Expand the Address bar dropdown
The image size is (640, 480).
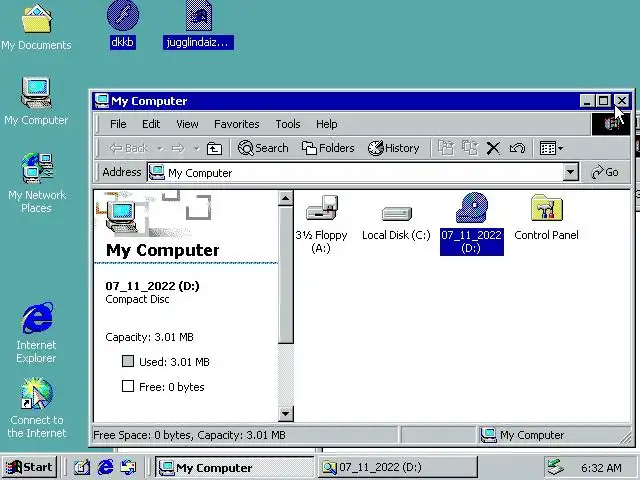[x=571, y=172]
